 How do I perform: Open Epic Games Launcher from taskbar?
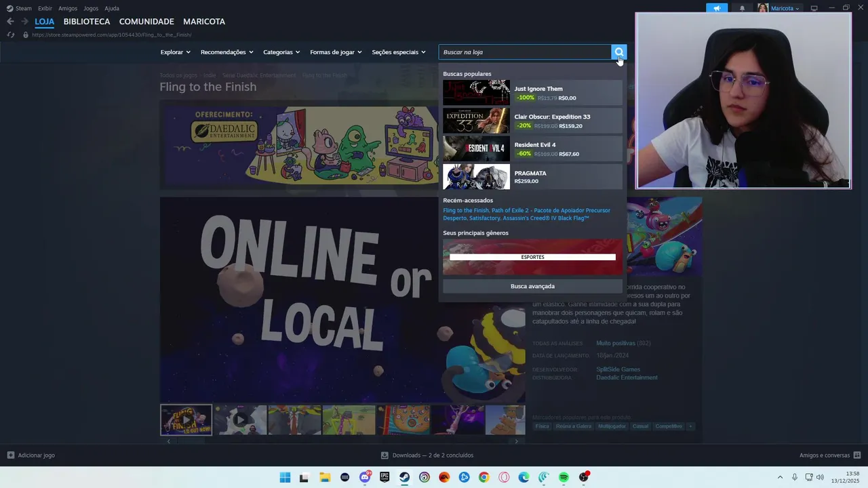(384, 477)
